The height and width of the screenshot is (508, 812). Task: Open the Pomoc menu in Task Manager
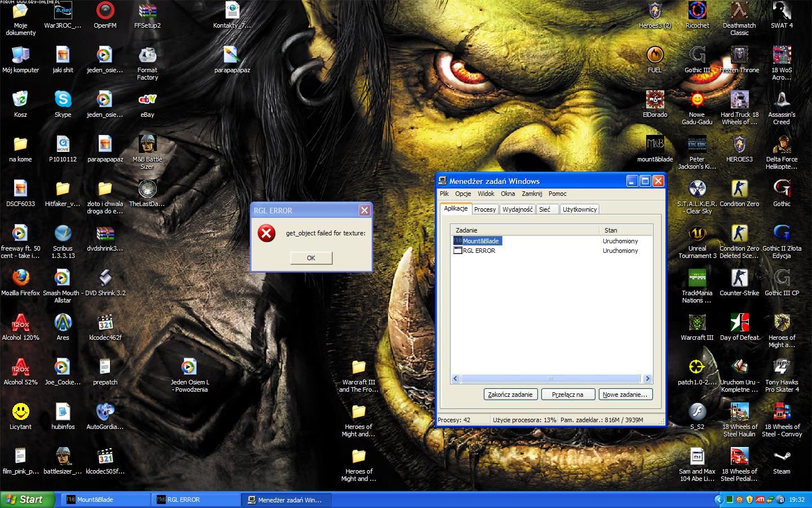(558, 194)
